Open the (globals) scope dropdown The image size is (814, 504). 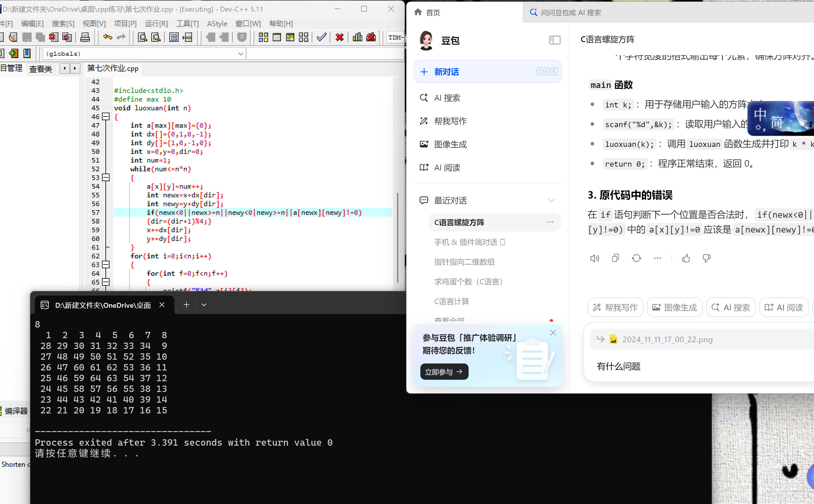241,54
